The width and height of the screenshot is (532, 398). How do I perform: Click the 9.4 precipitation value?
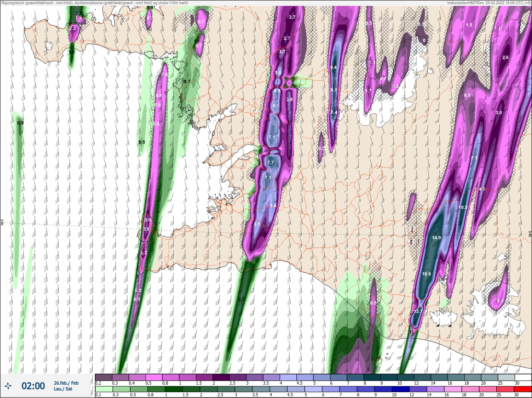coord(333,67)
